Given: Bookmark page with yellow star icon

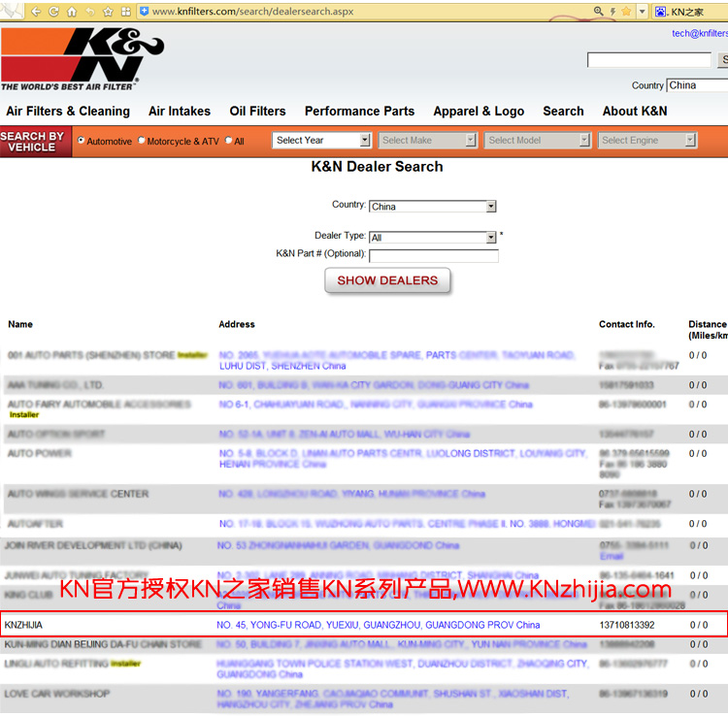Looking at the screenshot, I should coord(626,11).
